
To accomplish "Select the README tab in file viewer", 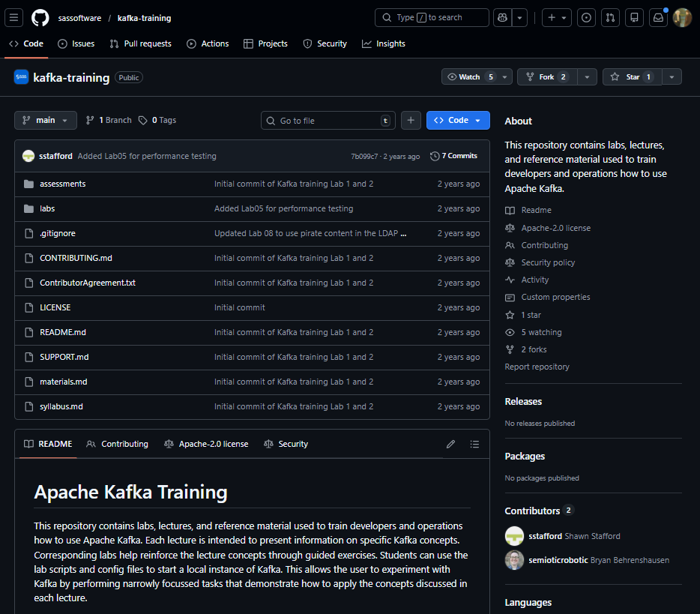I will 48,444.
